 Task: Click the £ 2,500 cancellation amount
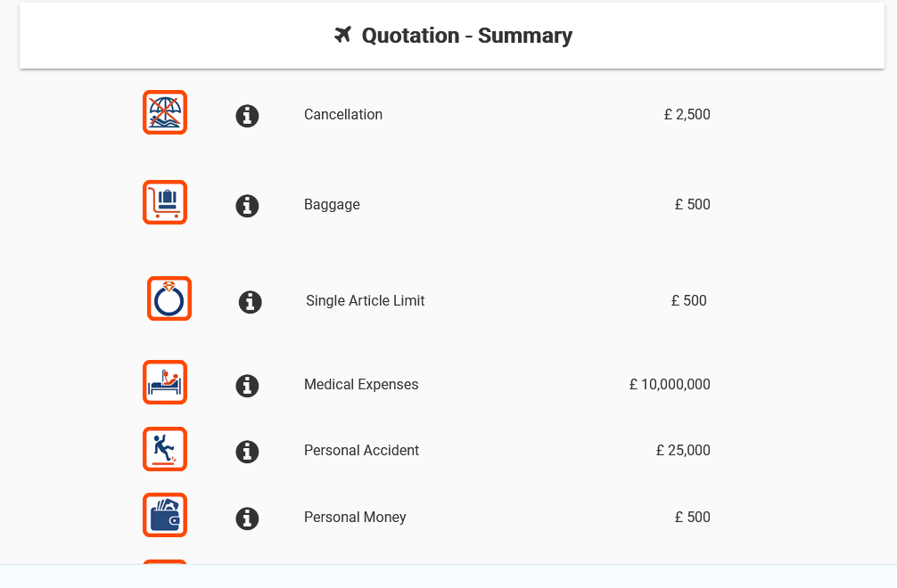[687, 114]
